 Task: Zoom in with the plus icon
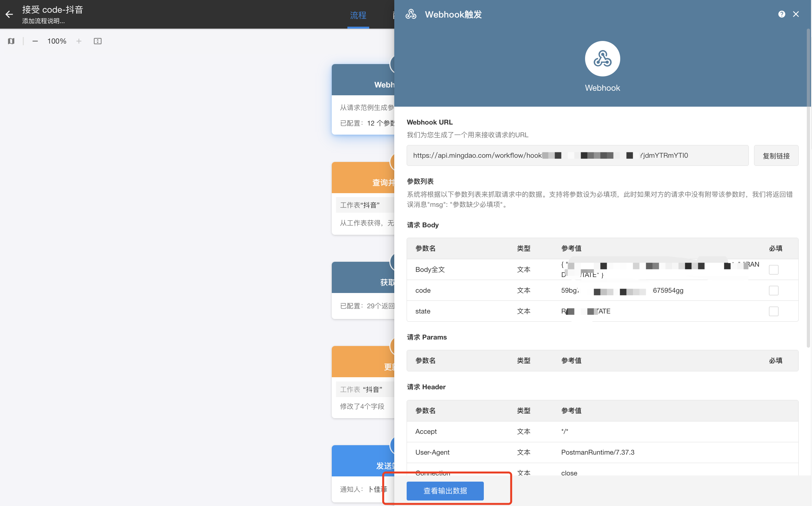79,41
